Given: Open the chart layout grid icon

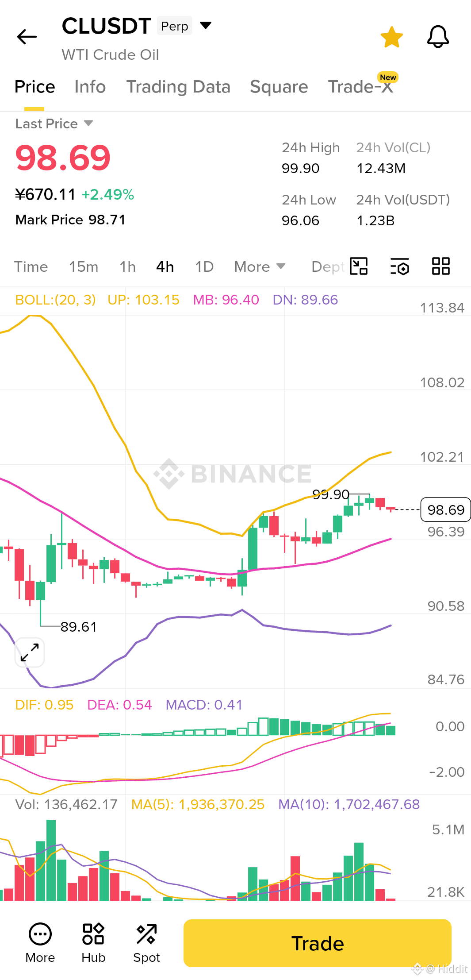Looking at the screenshot, I should [441, 266].
